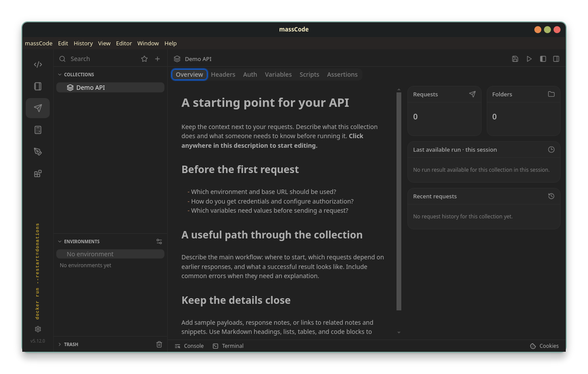This screenshot has width=588, height=374.
Task: Open the notes notebook icon in sidebar
Action: tap(38, 86)
